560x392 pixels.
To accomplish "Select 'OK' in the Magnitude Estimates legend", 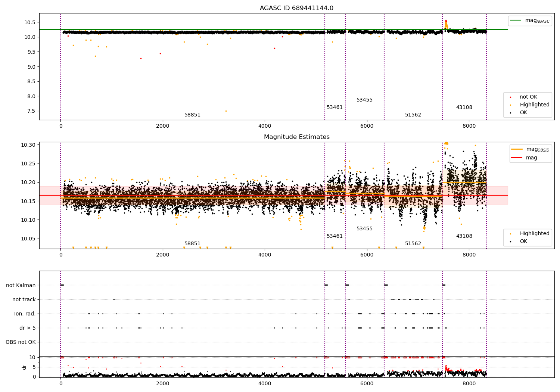I will point(523,242).
